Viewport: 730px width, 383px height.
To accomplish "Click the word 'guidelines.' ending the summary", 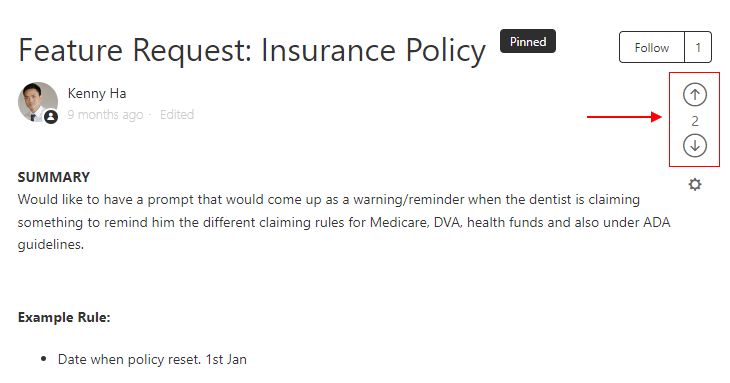I will coord(51,245).
